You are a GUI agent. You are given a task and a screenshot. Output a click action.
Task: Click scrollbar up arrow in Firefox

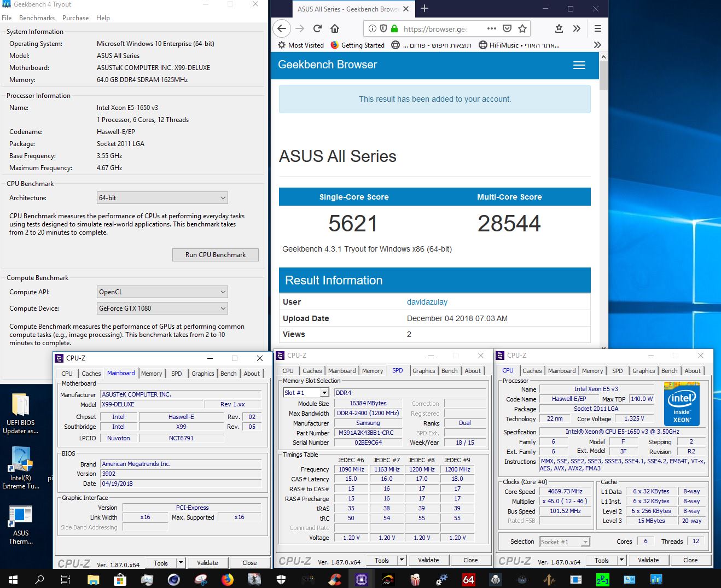point(603,57)
